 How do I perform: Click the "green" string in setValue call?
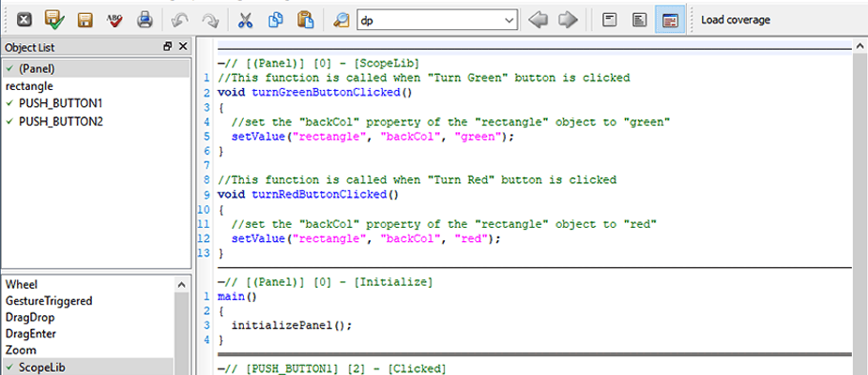coord(478,136)
